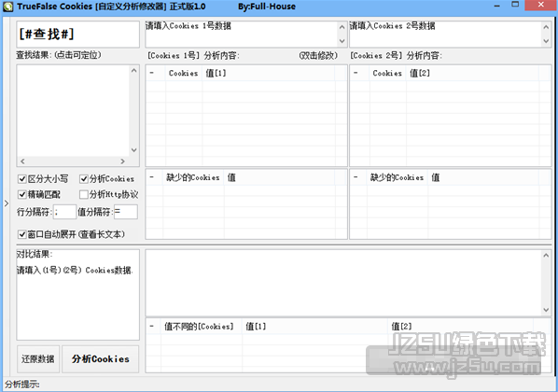Maximize the TrueFalse Cookies window
The width and height of the screenshot is (558, 392).
[515, 5]
